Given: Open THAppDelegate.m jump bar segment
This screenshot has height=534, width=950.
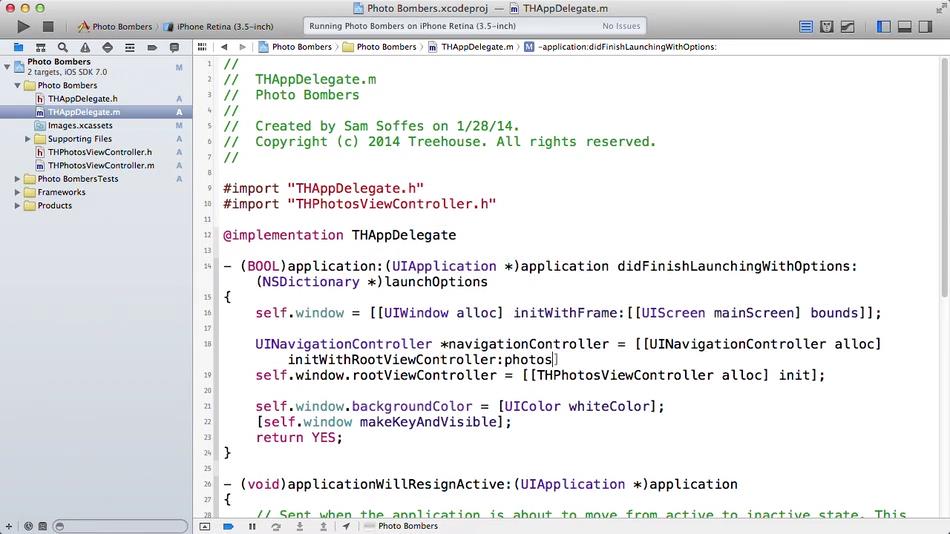Looking at the screenshot, I should point(471,47).
